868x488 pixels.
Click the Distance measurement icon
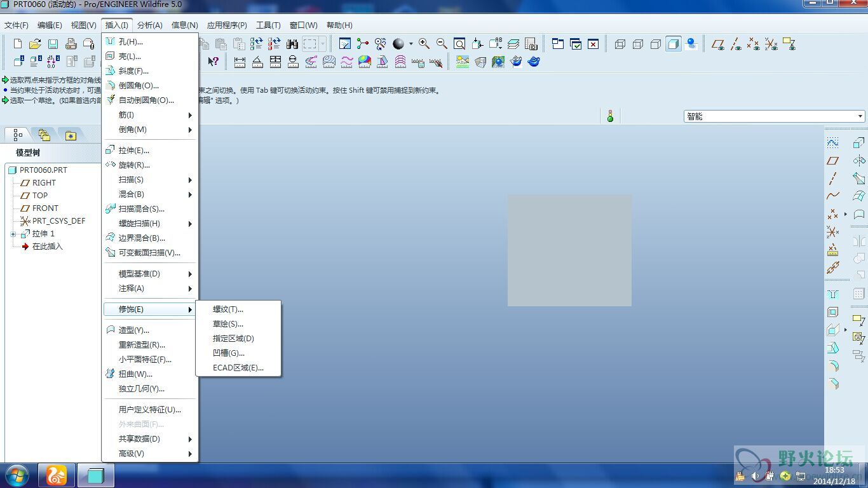[240, 62]
